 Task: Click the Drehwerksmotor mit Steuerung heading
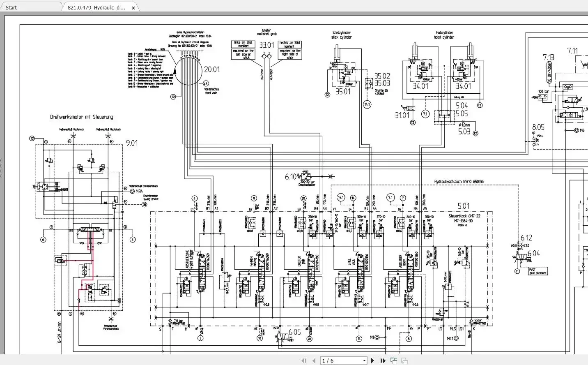pyautogui.click(x=81, y=117)
